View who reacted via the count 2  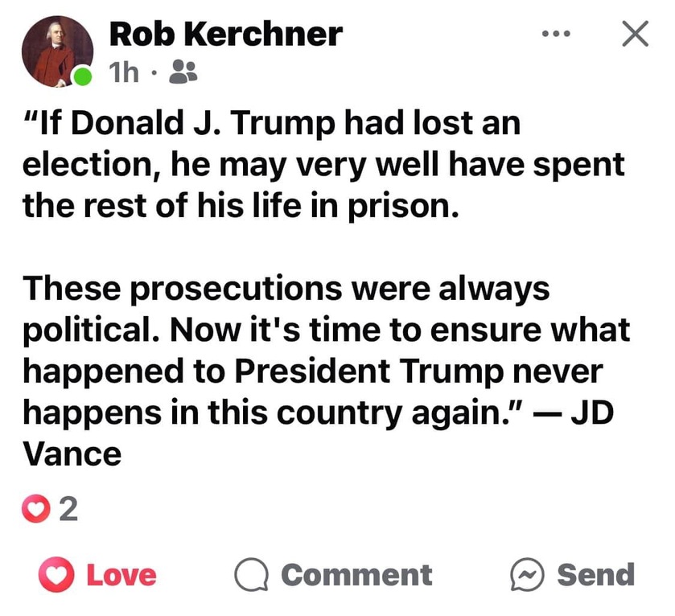click(68, 509)
